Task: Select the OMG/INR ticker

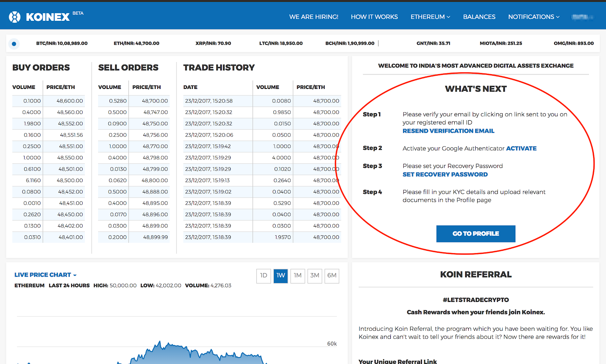Action: (574, 44)
